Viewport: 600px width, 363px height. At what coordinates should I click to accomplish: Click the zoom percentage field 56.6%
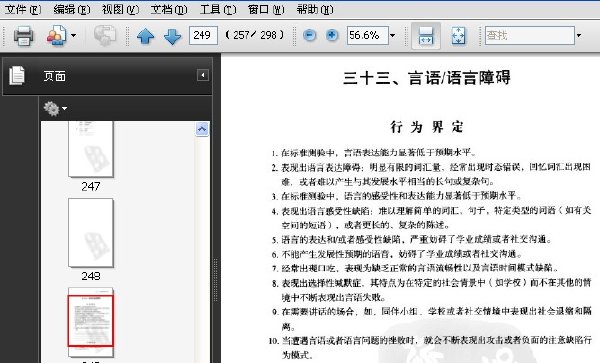click(x=367, y=36)
